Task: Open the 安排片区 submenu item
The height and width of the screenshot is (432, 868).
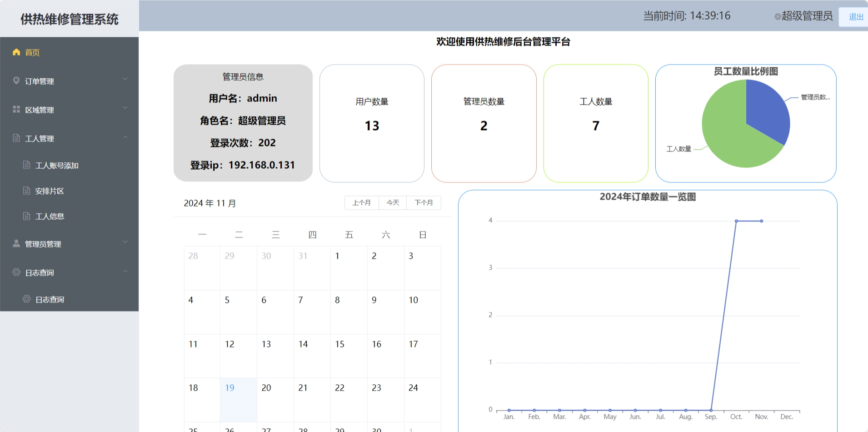Action: 69,191
